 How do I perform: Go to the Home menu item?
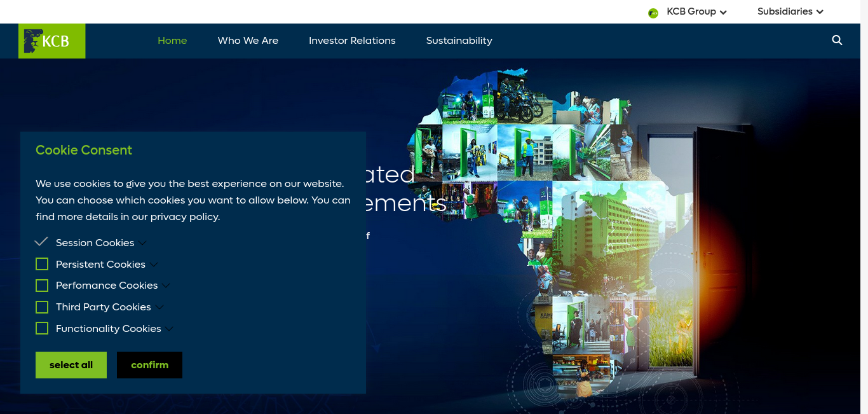[172, 41]
